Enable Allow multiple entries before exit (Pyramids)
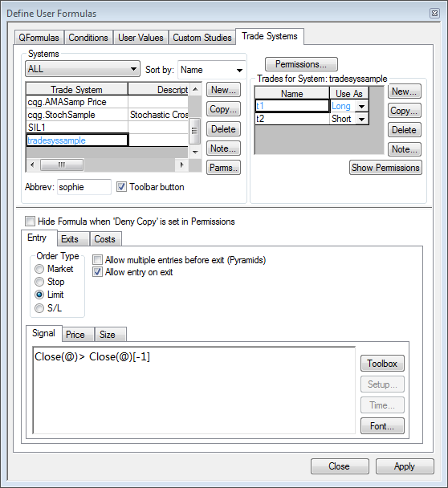The width and height of the screenshot is (448, 488). click(x=97, y=259)
